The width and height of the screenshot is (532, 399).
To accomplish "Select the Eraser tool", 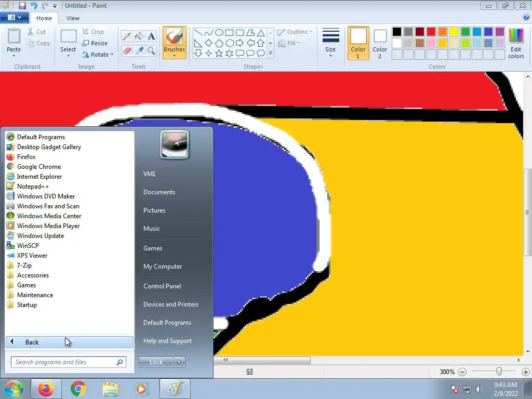I will 127,51.
